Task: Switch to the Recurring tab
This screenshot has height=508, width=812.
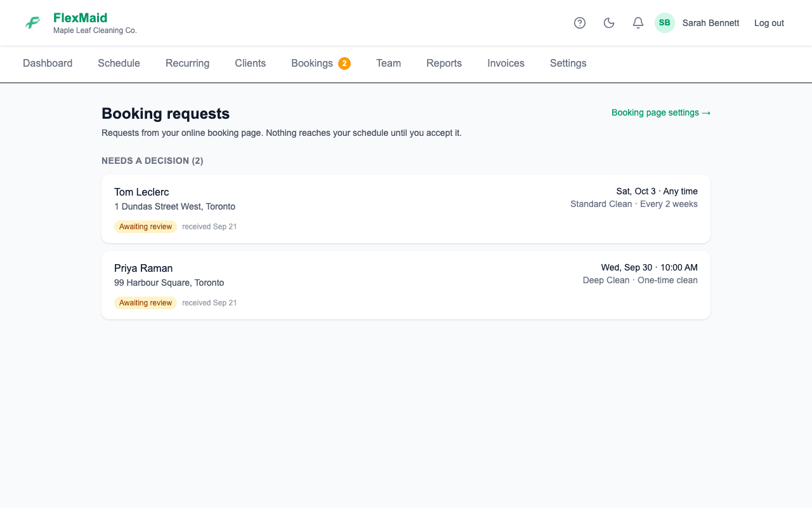Action: (187, 63)
